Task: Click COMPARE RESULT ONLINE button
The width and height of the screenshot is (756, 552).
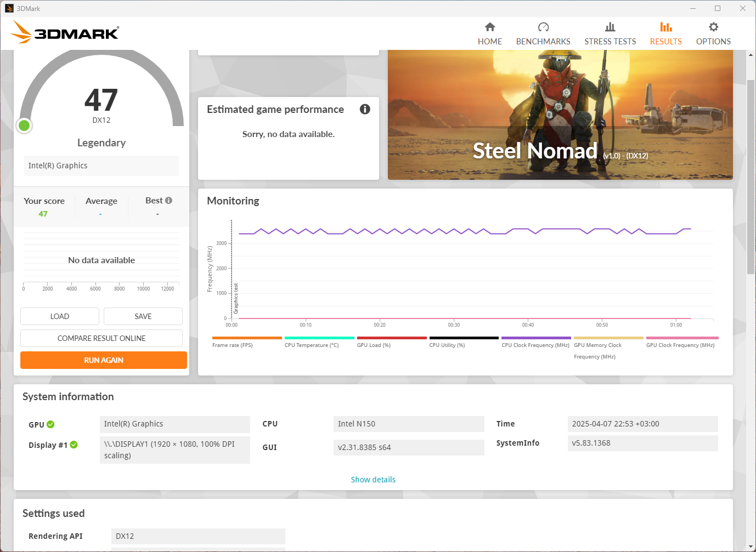Action: click(x=101, y=338)
